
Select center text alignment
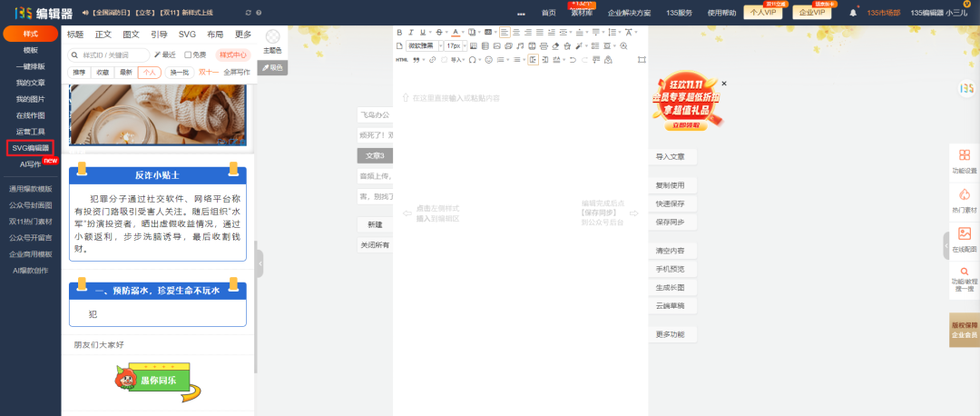pyautogui.click(x=516, y=32)
